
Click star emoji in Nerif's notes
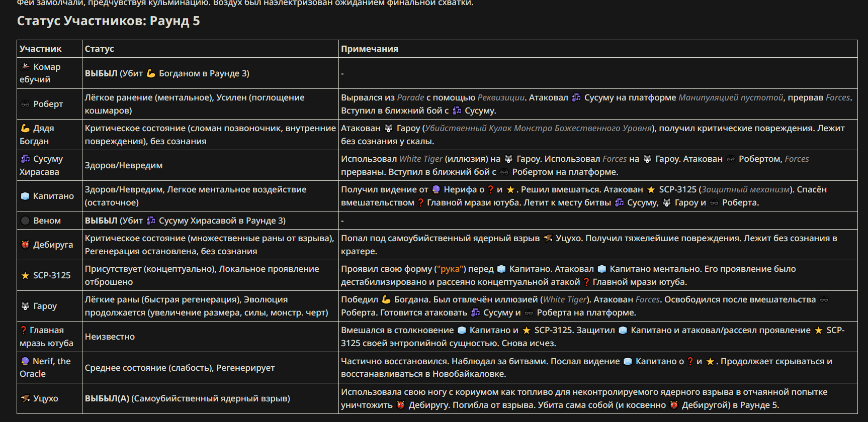pyautogui.click(x=710, y=361)
